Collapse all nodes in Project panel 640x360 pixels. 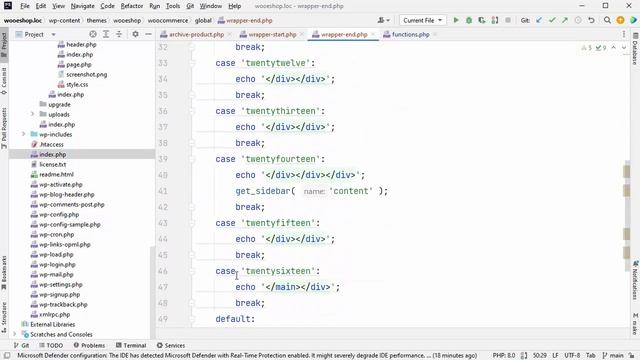tap(119, 34)
